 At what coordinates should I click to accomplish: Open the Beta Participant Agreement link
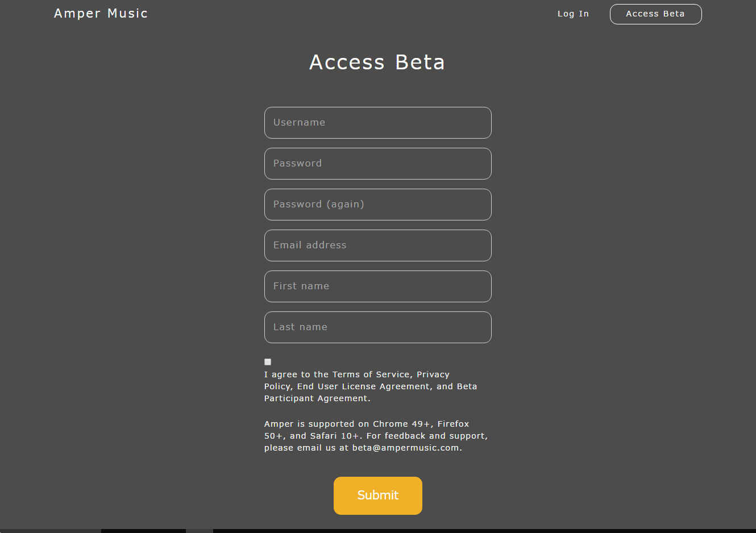click(317, 398)
